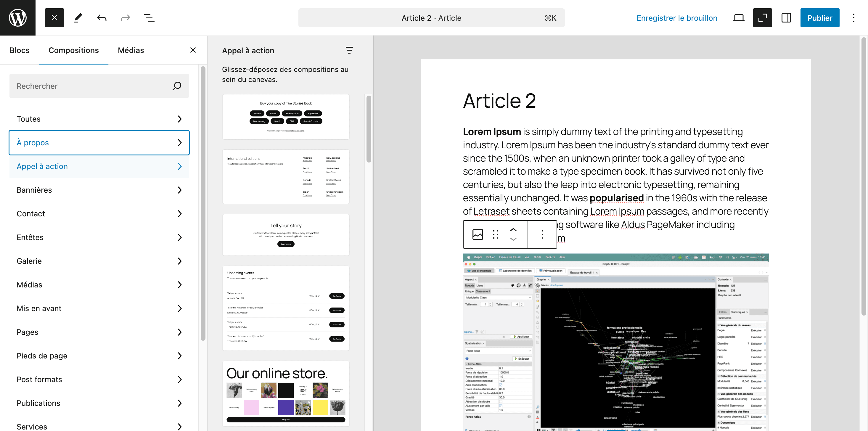Open the top-right options kebab menu

(x=853, y=17)
